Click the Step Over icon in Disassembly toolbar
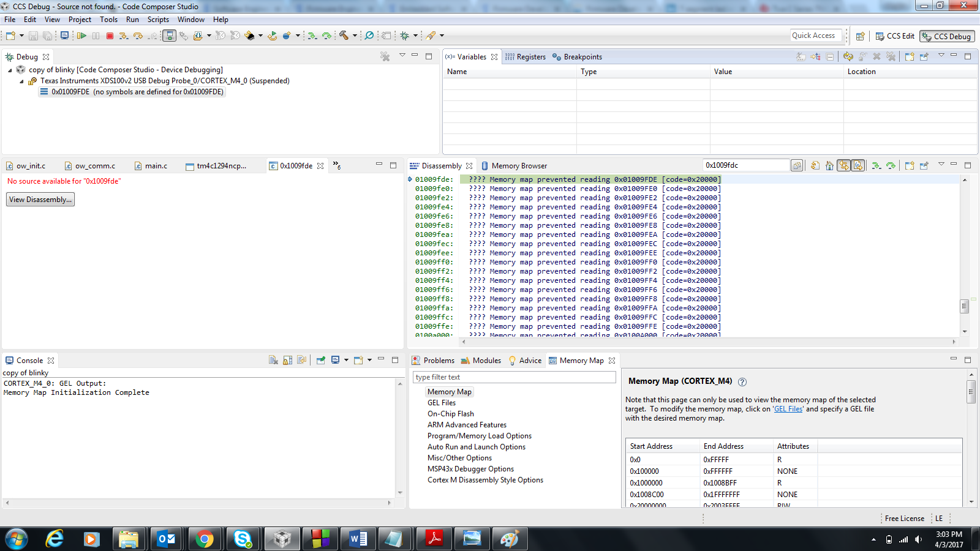 click(x=891, y=165)
